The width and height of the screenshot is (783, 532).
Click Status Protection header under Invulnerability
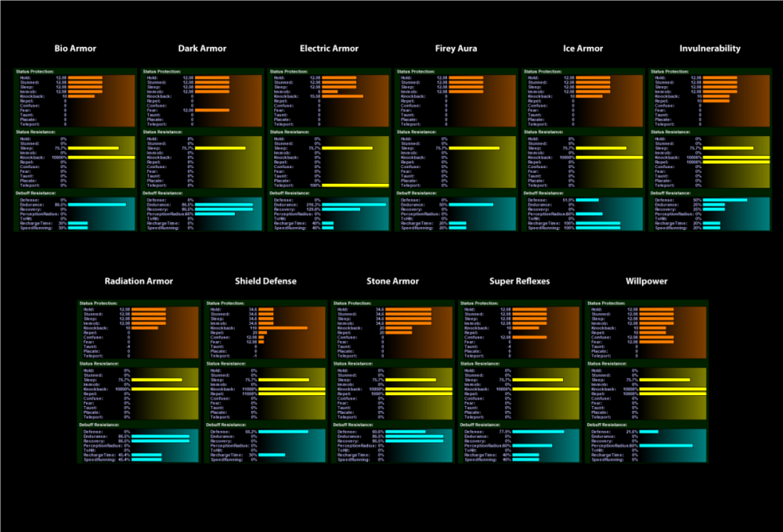[x=670, y=71]
